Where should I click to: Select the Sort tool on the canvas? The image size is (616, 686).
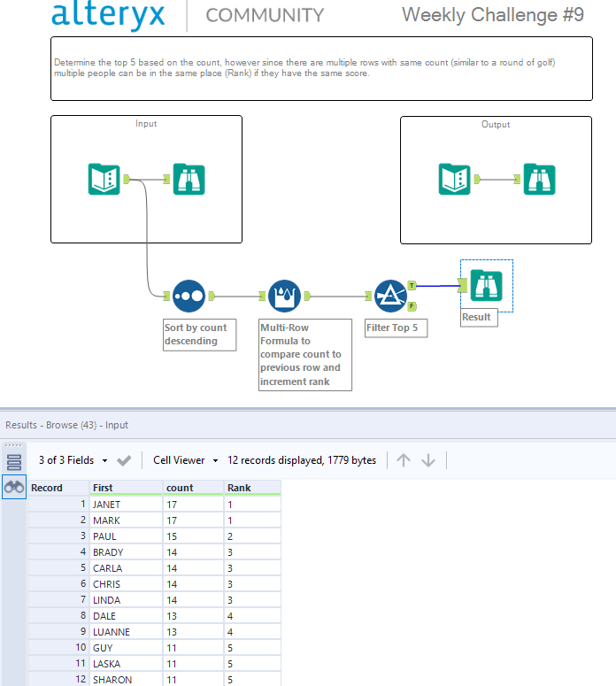[189, 297]
